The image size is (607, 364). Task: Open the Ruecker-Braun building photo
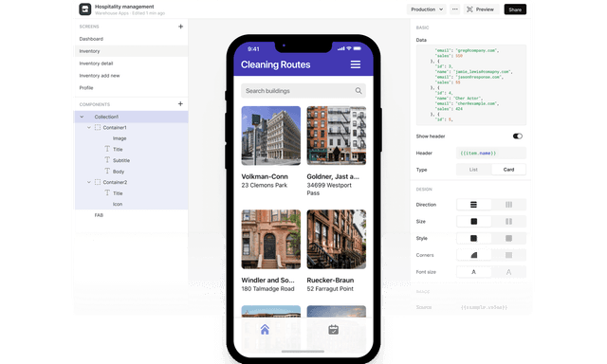coord(337,240)
